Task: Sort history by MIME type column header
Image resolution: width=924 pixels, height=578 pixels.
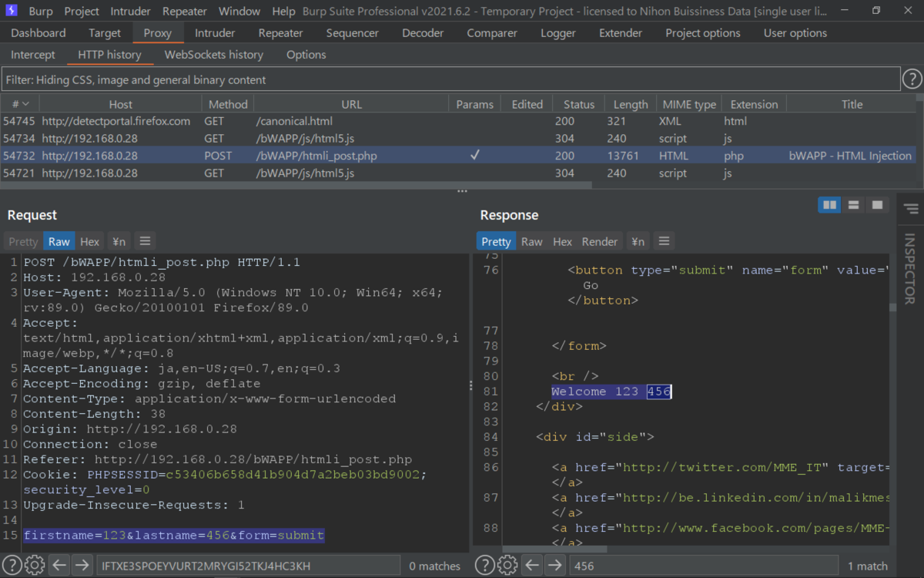Action: pyautogui.click(x=689, y=104)
